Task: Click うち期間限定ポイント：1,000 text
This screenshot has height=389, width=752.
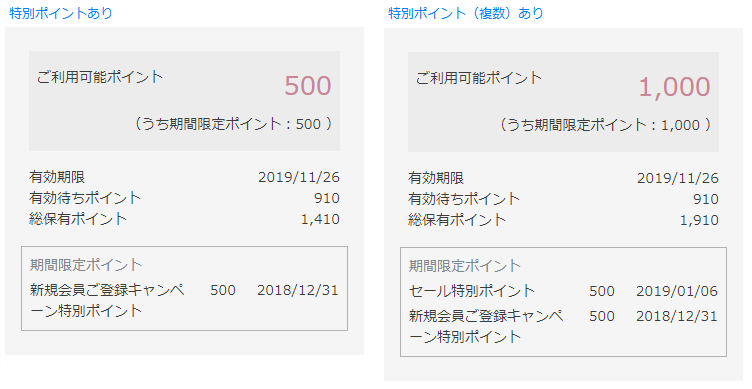Action: click(x=605, y=125)
